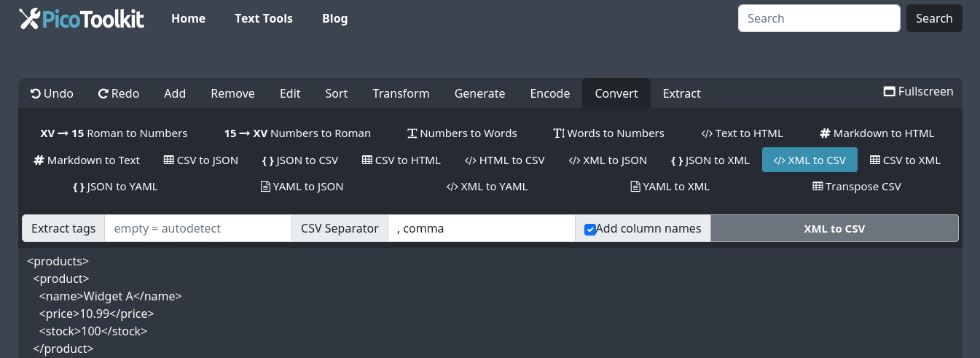Switch to the Encode tab
980x358 pixels.
point(549,93)
